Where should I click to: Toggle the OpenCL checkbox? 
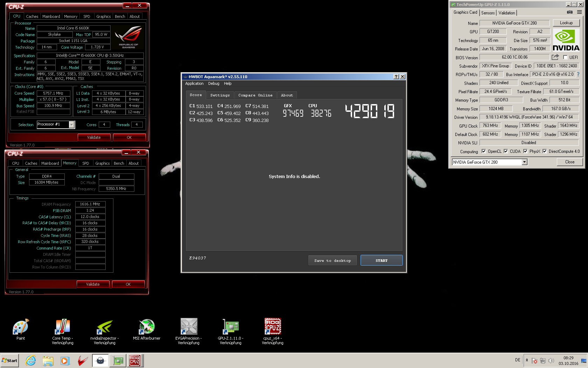484,151
